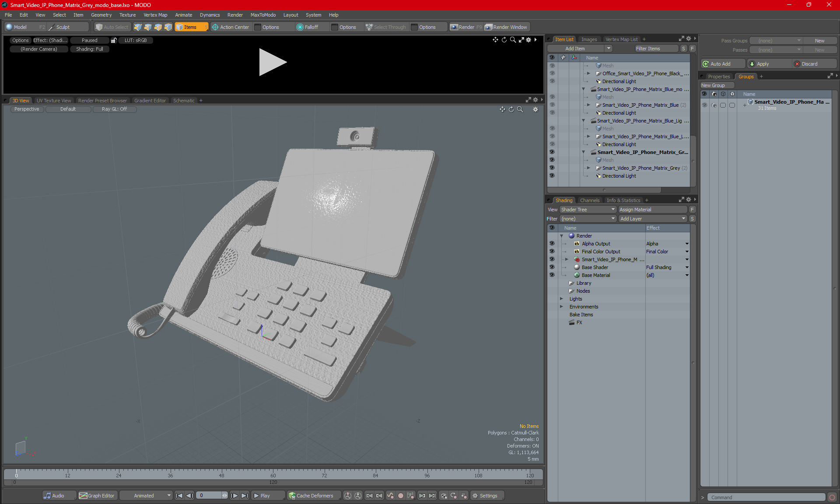
Task: Hide the Final Color Output layer
Action: click(x=552, y=252)
